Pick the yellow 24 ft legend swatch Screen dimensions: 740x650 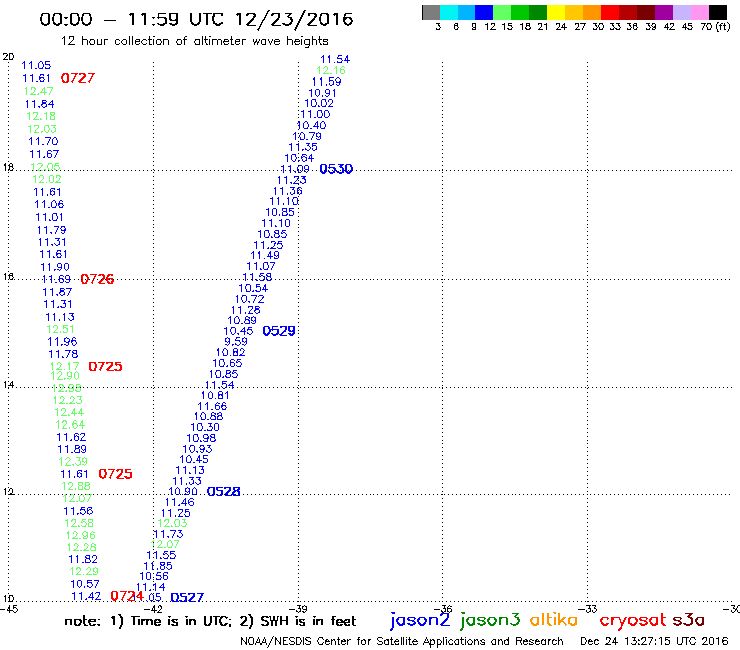(556, 12)
